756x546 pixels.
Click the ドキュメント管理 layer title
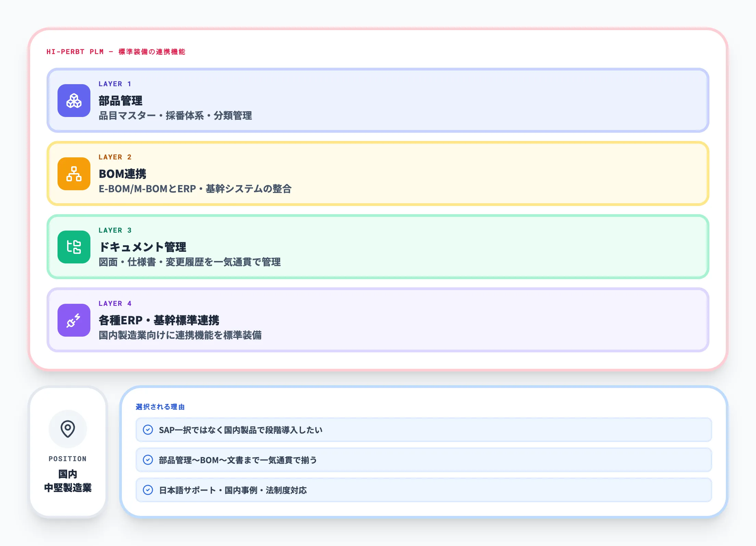pos(142,247)
